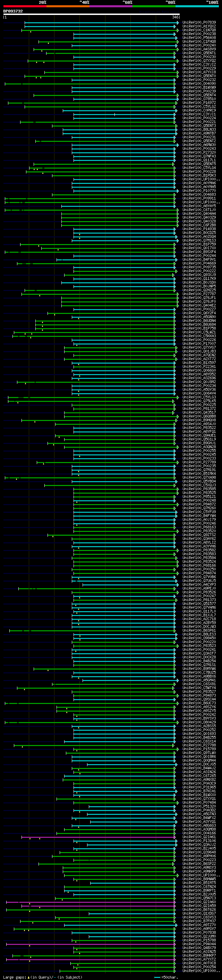This screenshot has width=222, height=980.
Task: Select the label UniRef100_P85121
Action: (199, 496)
